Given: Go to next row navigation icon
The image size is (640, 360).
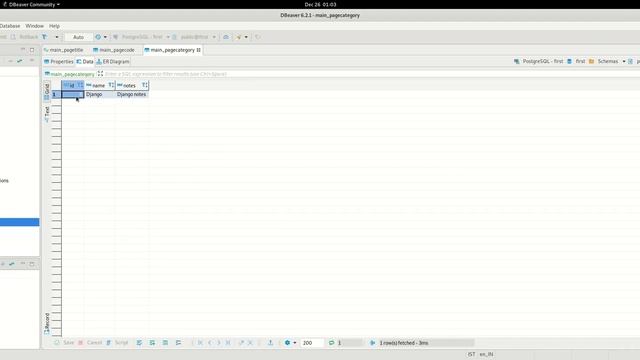Looking at the screenshot, I should (x=219, y=342).
